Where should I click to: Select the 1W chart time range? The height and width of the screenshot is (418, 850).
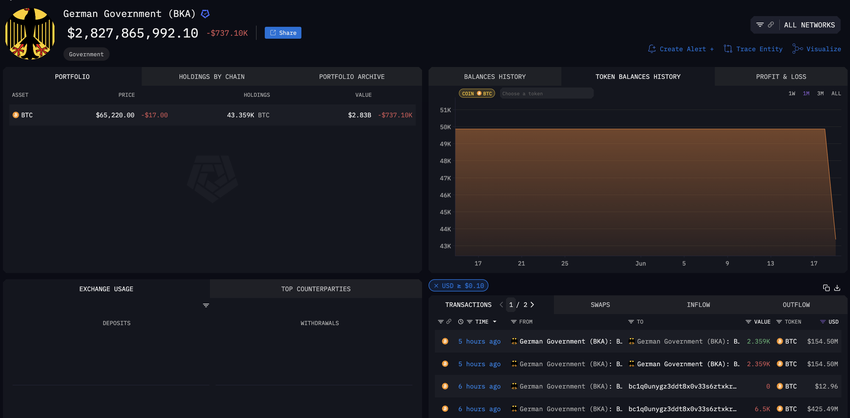792,93
